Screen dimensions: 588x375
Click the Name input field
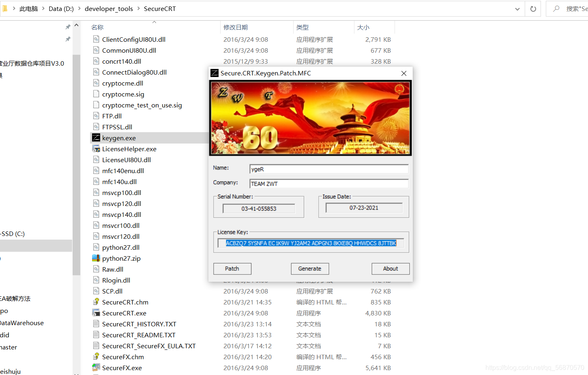tap(329, 169)
